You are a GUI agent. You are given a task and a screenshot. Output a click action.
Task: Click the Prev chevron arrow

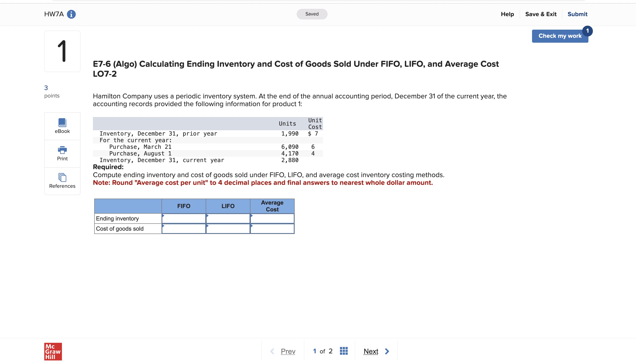272,351
